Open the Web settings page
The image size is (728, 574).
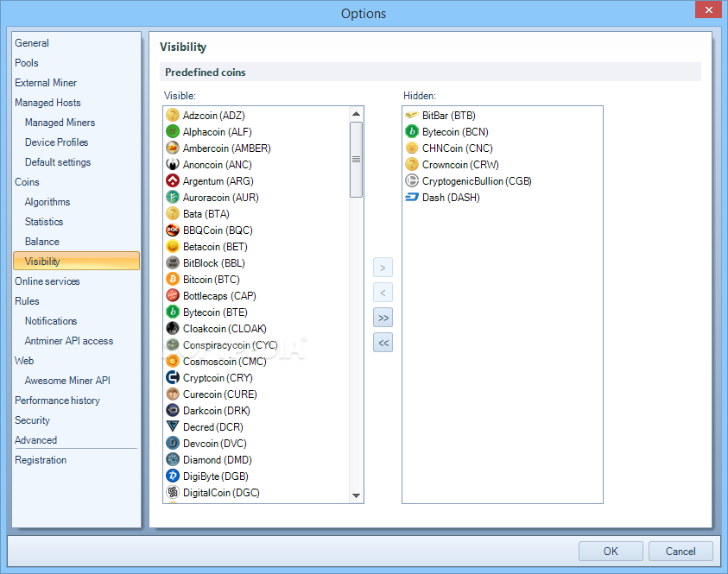click(24, 361)
